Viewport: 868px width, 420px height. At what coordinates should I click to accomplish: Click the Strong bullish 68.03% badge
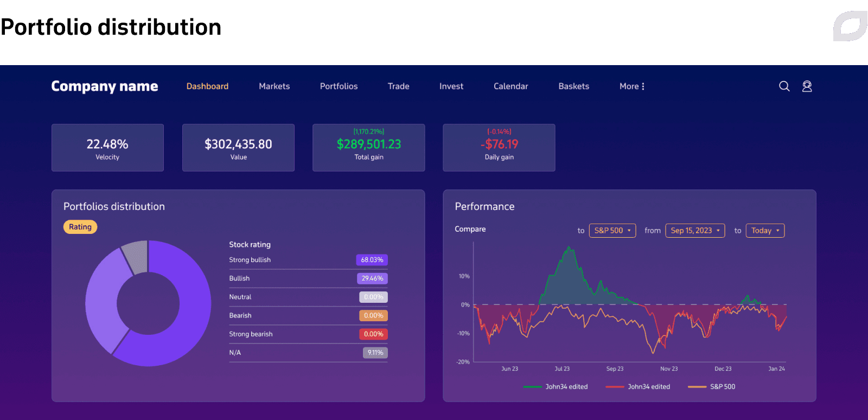click(372, 260)
